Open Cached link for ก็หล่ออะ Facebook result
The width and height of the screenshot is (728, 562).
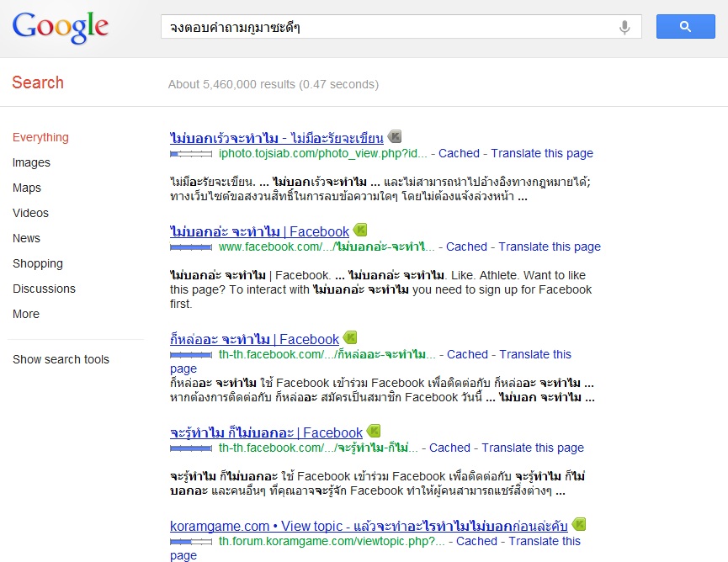coord(467,354)
